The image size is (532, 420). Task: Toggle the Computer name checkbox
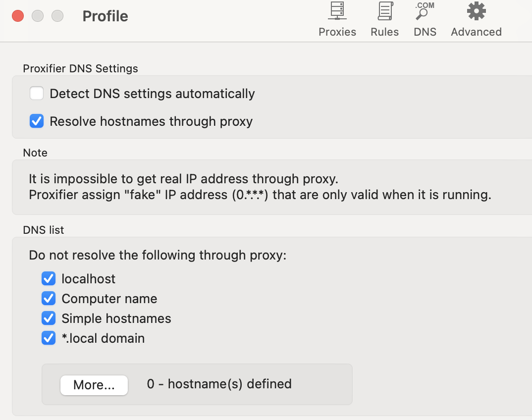[x=49, y=299]
